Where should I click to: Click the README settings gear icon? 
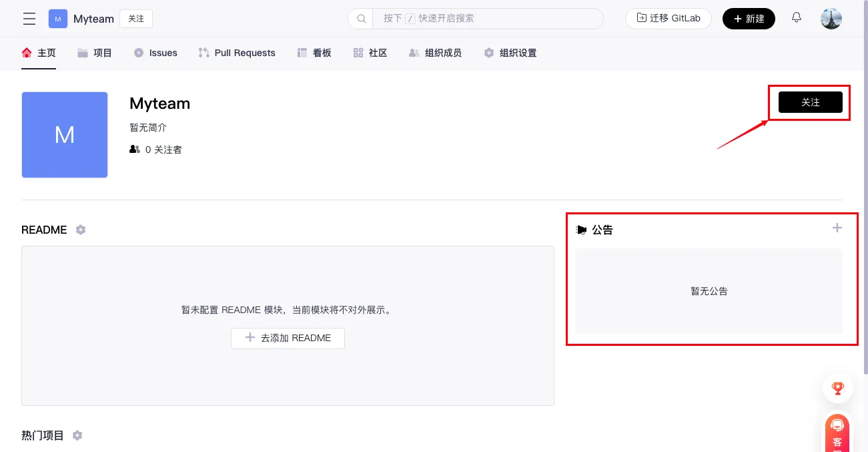pyautogui.click(x=81, y=230)
